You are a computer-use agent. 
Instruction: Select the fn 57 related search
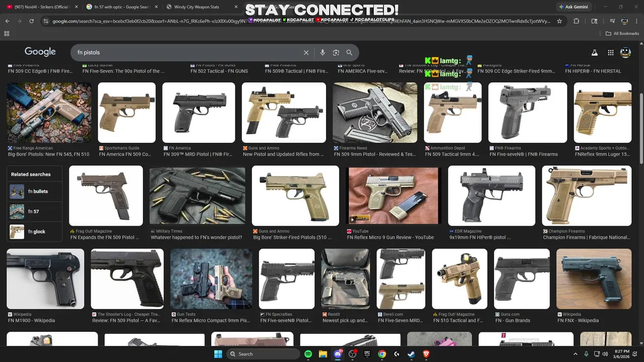coord(35,212)
